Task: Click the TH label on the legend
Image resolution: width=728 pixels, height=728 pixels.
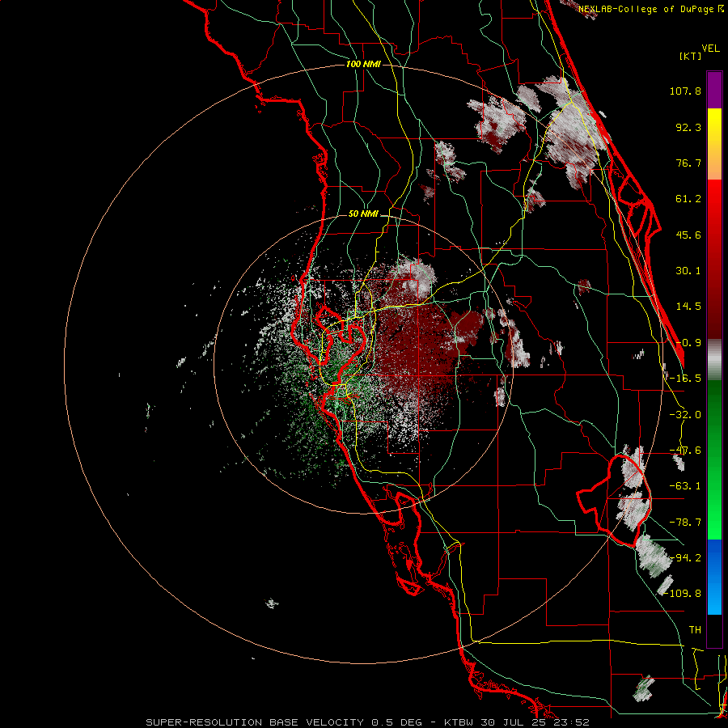Action: tap(695, 630)
